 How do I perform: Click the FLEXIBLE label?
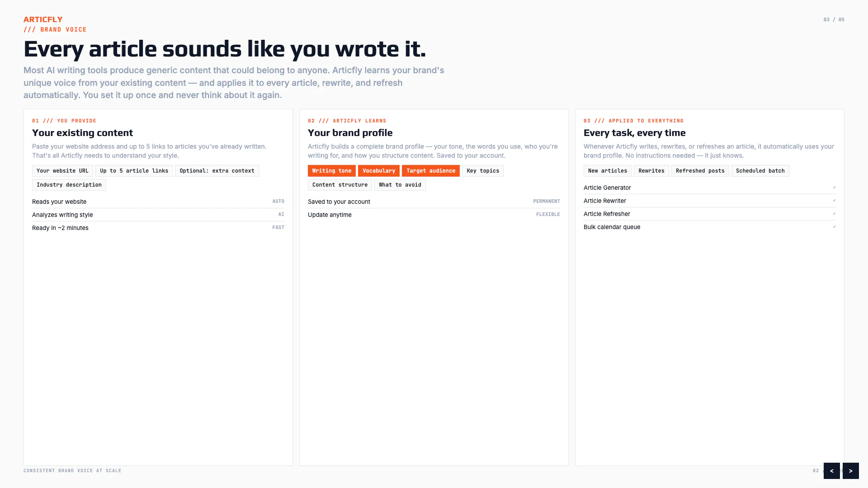coord(548,214)
